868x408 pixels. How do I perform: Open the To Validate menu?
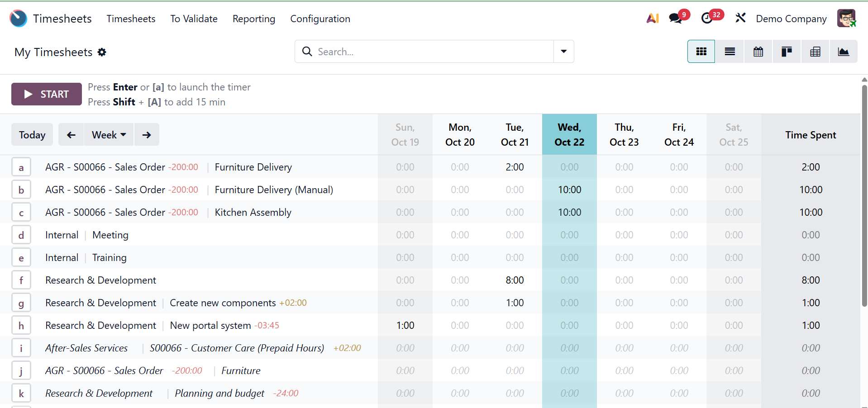pos(194,19)
